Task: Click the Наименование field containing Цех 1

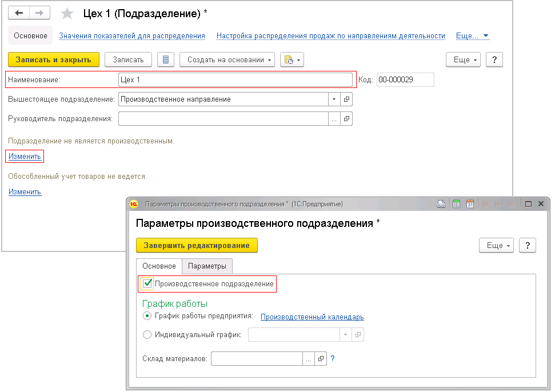Action: coord(235,79)
